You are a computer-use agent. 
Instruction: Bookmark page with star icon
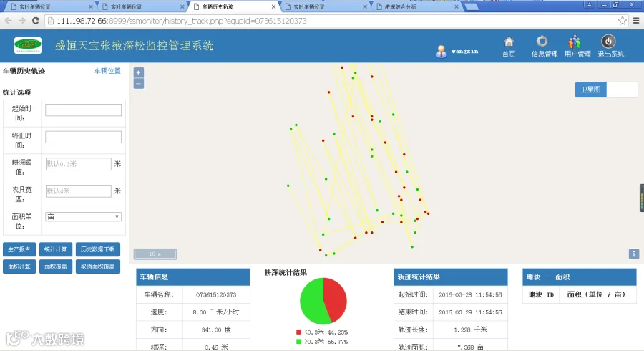[623, 21]
